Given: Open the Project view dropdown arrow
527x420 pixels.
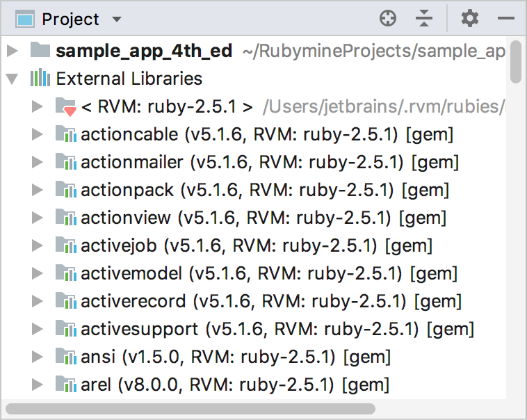Looking at the screenshot, I should click(117, 19).
